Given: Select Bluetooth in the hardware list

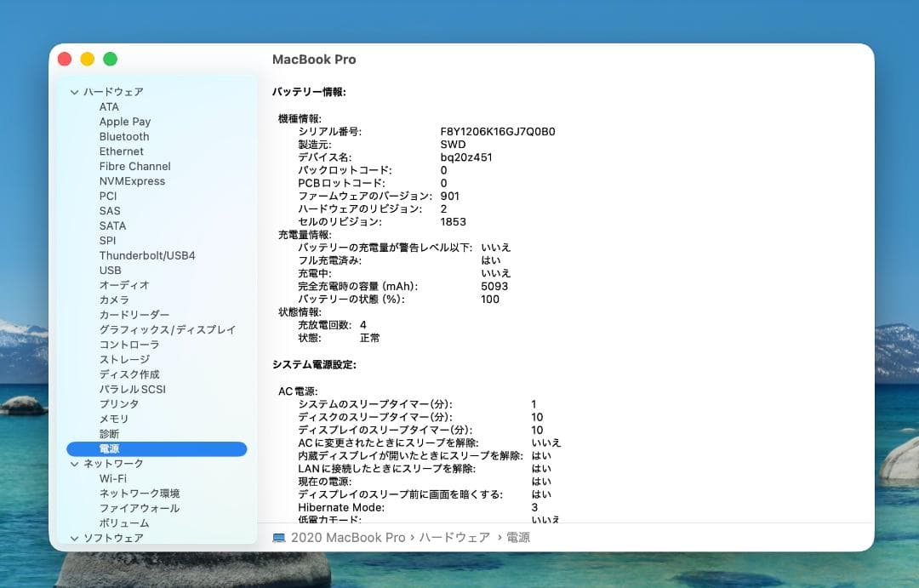Looking at the screenshot, I should click(123, 136).
